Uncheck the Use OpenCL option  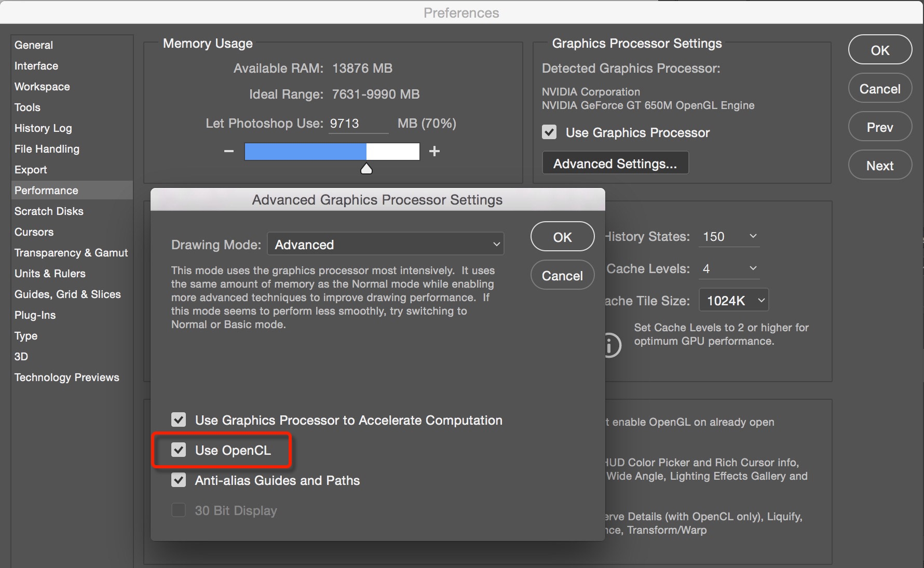[x=179, y=450]
